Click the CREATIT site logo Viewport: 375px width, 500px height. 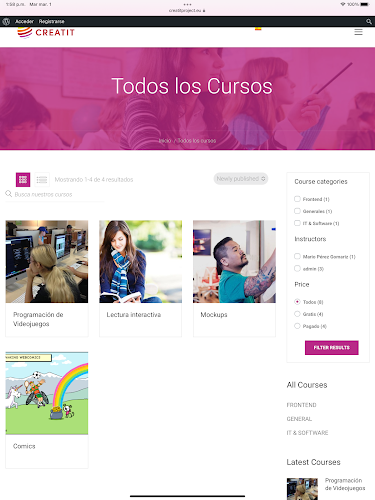coord(46,33)
